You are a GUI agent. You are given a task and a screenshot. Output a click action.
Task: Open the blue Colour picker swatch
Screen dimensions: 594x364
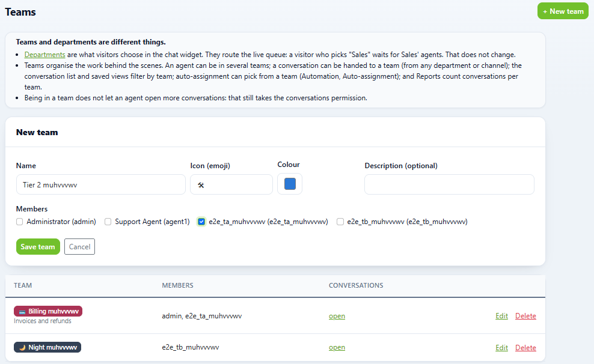point(290,184)
